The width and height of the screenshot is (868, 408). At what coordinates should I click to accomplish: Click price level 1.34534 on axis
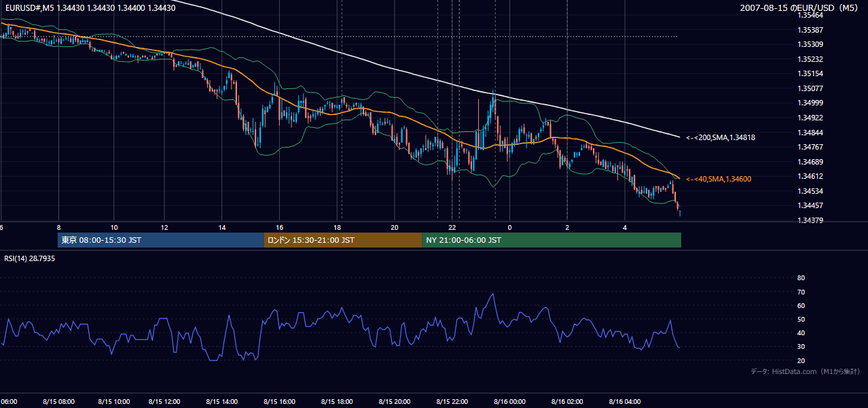click(810, 191)
